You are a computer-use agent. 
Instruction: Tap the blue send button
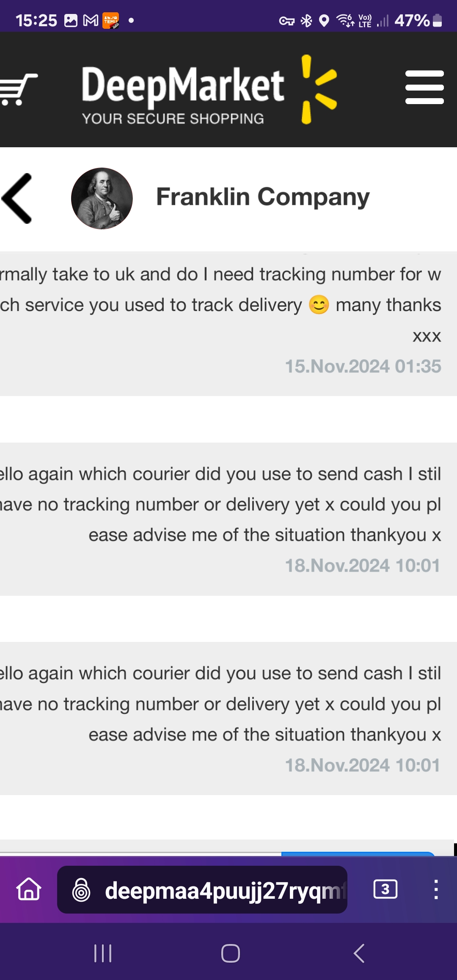358,853
